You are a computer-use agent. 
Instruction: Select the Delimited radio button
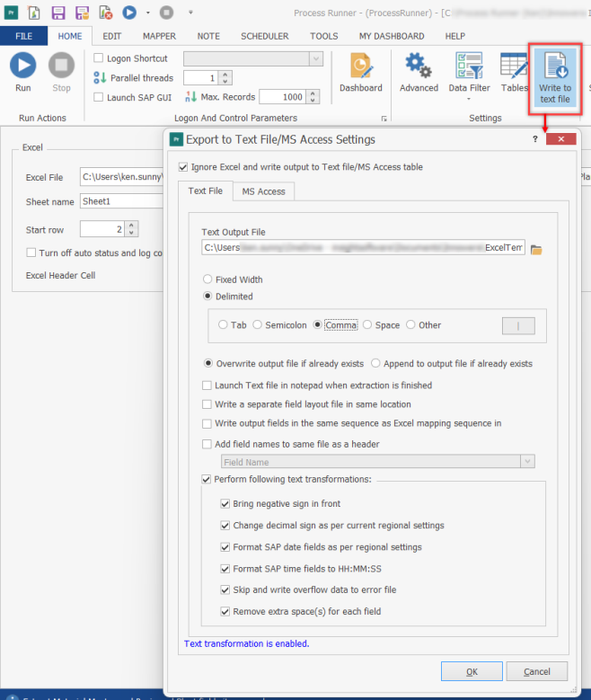[207, 296]
